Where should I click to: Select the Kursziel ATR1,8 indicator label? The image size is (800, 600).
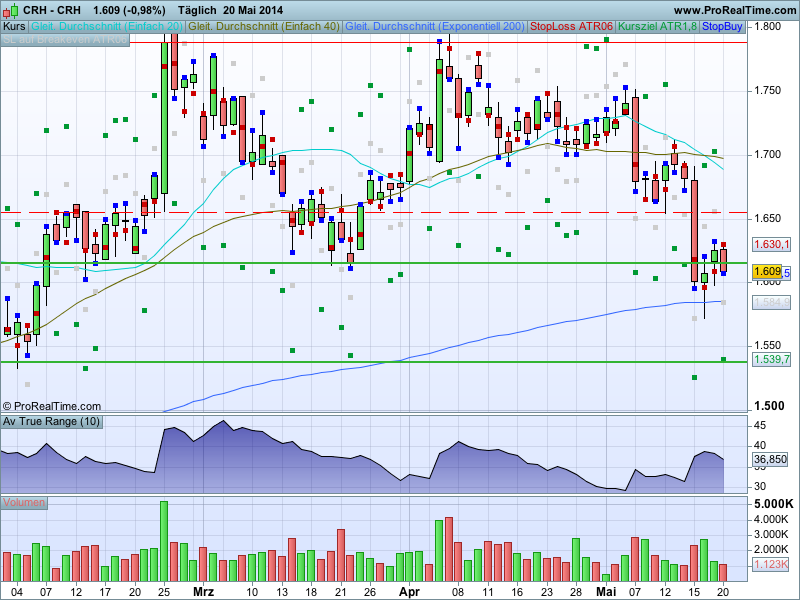(658, 27)
